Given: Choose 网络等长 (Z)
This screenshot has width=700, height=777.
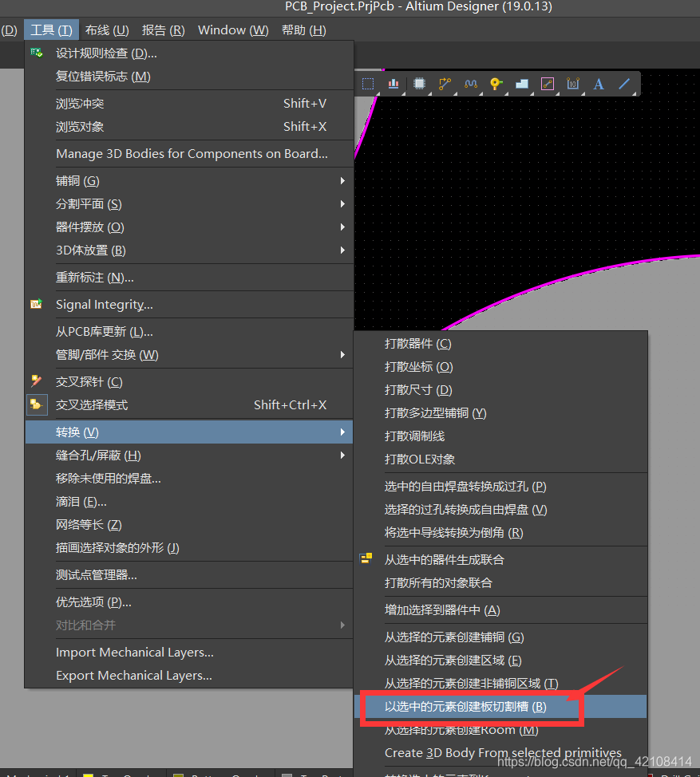Looking at the screenshot, I should [x=189, y=525].
